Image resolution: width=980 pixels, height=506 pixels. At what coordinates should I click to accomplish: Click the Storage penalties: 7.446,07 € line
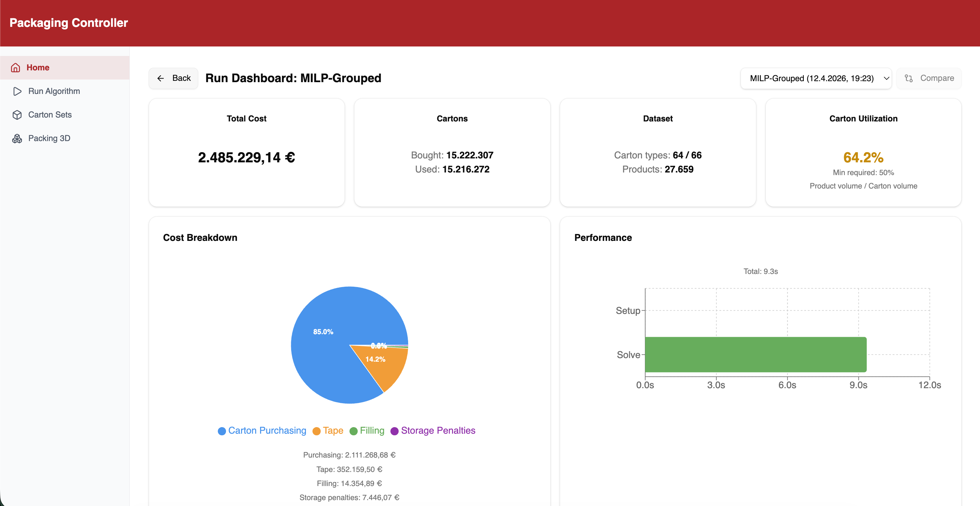(349, 497)
